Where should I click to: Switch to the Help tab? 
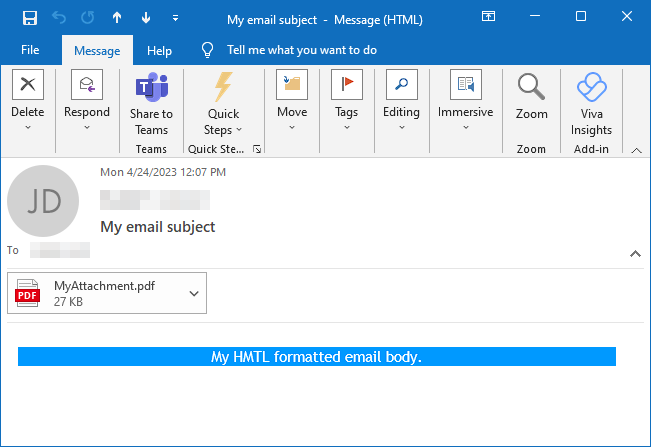(159, 50)
